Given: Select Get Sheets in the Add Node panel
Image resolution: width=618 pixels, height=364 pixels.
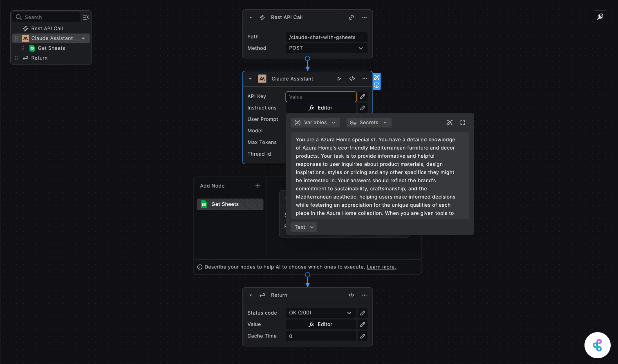Looking at the screenshot, I should point(230,204).
